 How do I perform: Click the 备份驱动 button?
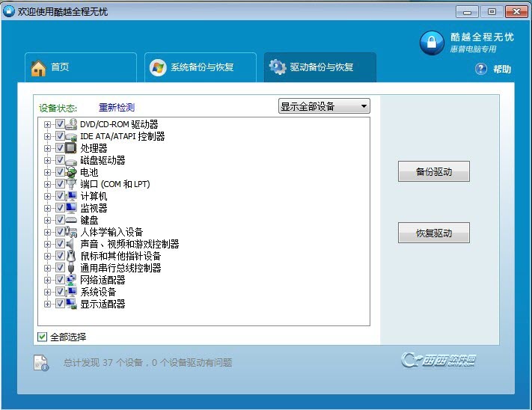[434, 171]
